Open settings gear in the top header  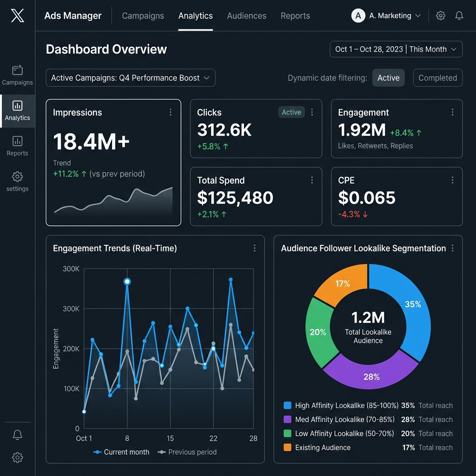[x=441, y=15]
